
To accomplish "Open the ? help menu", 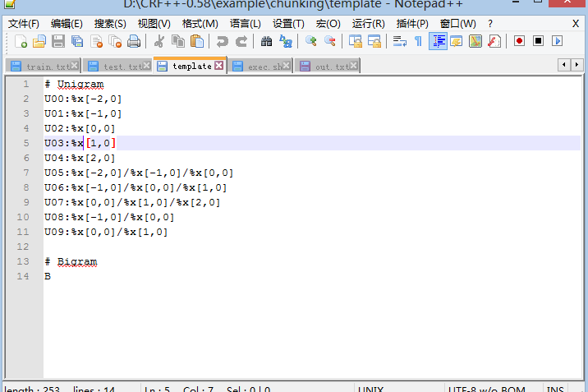I will tap(490, 24).
